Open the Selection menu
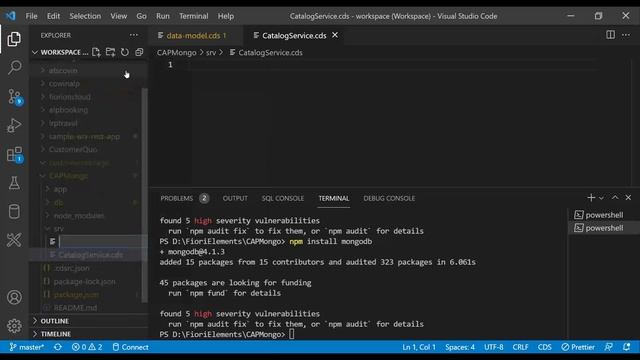The height and width of the screenshot is (360, 640). (85, 16)
